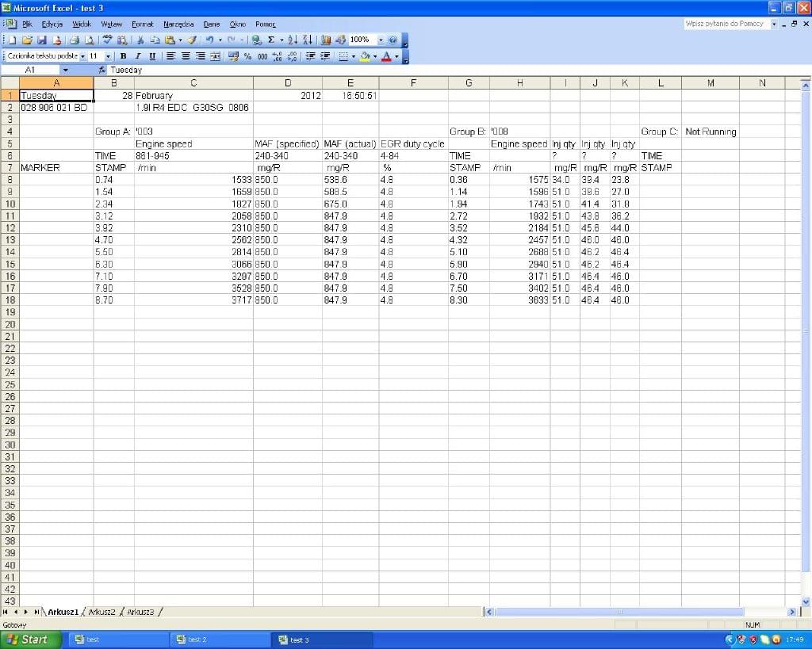
Task: Switch to the Arkusz2 sheet tab
Action: point(102,613)
